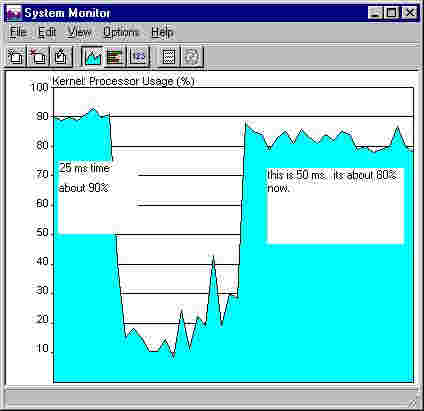Maximize the System Monitor window
Viewport: 424px width, 411px height.
coord(392,13)
